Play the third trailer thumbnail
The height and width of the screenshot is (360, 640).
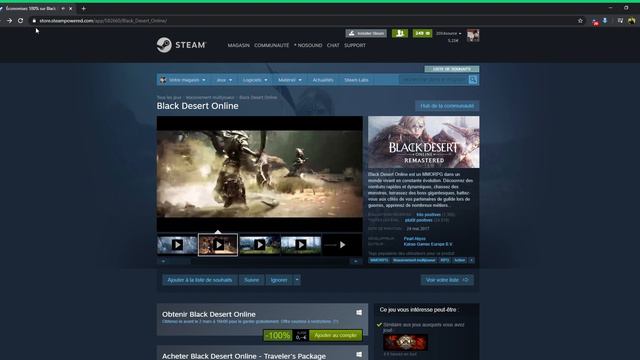(260, 244)
